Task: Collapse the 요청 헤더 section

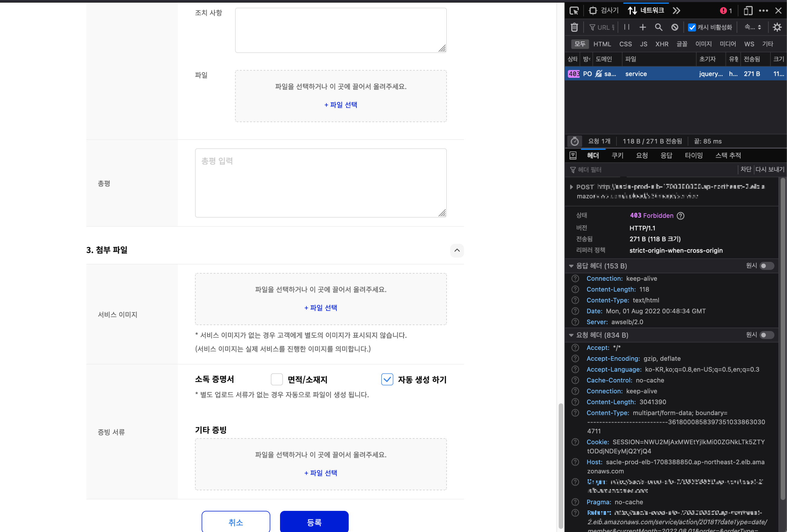Action: [571, 335]
